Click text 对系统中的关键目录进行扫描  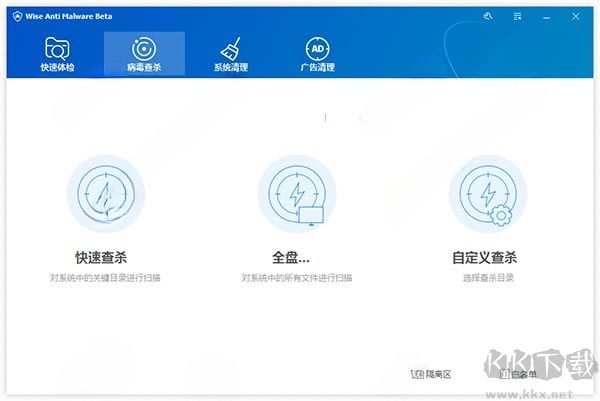pyautogui.click(x=105, y=278)
